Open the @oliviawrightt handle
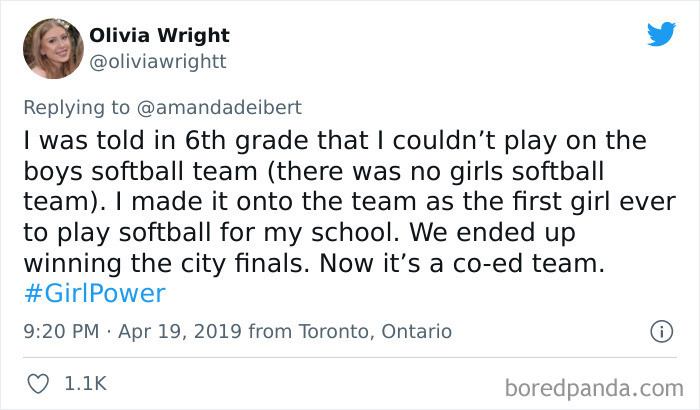This screenshot has width=700, height=410. tap(158, 61)
